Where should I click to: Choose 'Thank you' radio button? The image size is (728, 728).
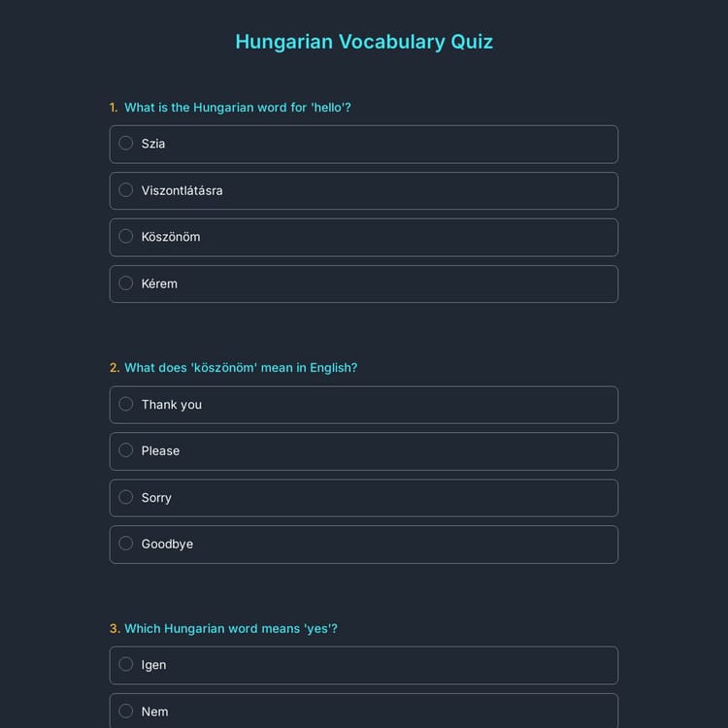pyautogui.click(x=126, y=404)
